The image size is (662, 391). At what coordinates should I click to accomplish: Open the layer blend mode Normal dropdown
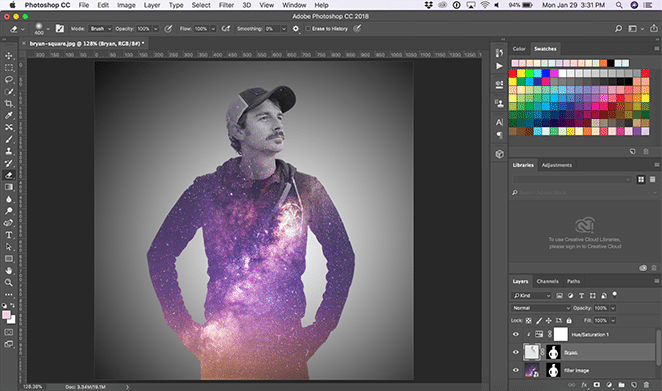[541, 308]
